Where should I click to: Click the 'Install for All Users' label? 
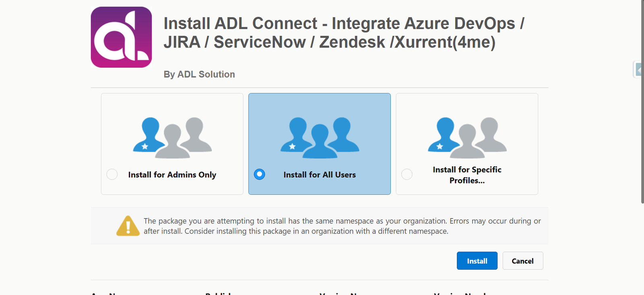pyautogui.click(x=320, y=175)
